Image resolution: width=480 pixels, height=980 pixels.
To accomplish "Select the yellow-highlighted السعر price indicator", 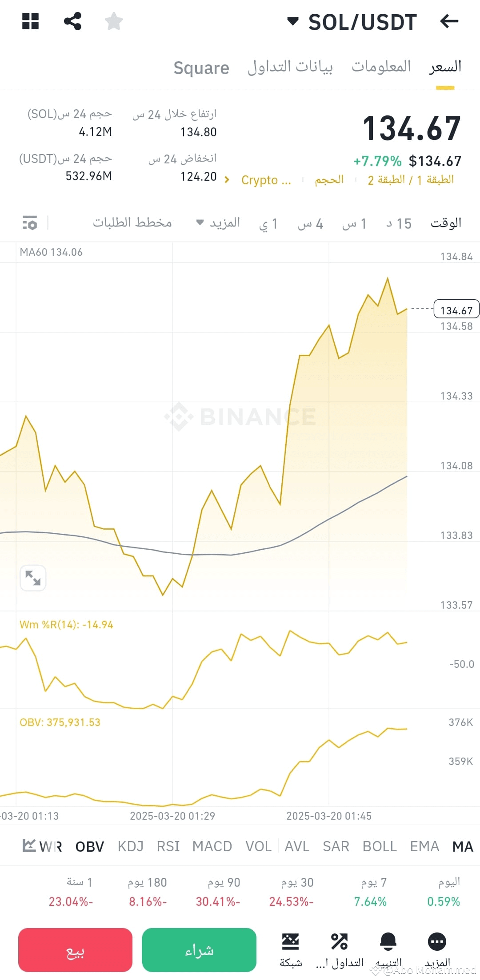I will 444,67.
